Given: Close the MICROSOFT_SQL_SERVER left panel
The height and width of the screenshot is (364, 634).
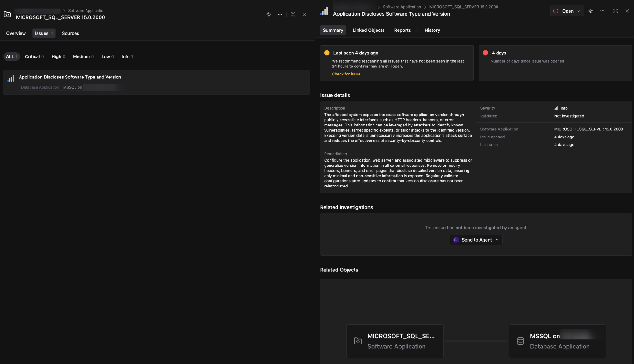Looking at the screenshot, I should [x=304, y=14].
